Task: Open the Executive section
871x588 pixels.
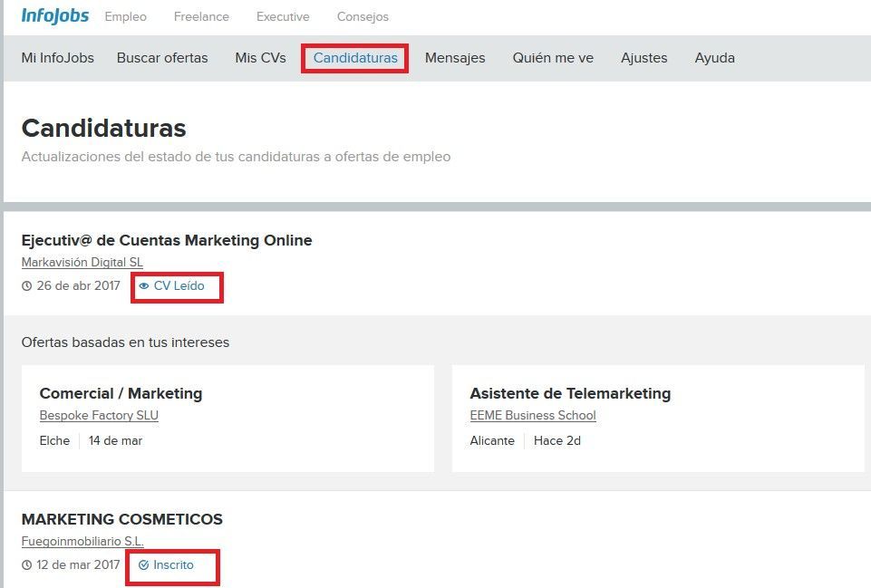Action: 283,16
